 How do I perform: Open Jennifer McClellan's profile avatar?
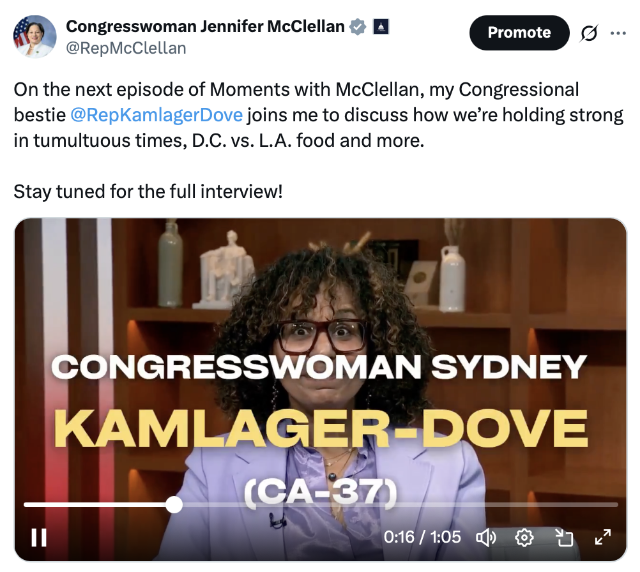(x=35, y=36)
